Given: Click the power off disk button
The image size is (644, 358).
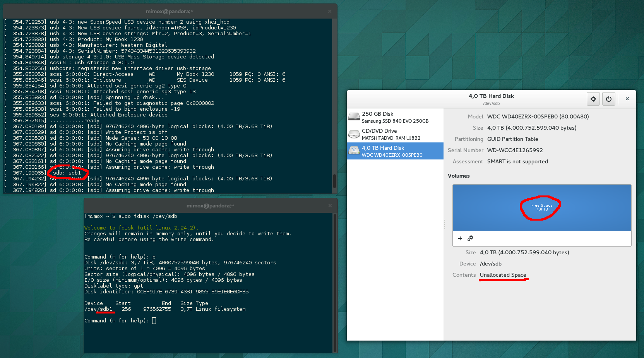Looking at the screenshot, I should pyautogui.click(x=608, y=99).
